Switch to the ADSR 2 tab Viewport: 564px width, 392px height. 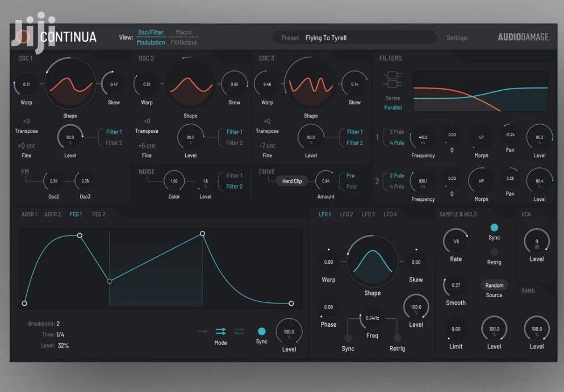52,214
